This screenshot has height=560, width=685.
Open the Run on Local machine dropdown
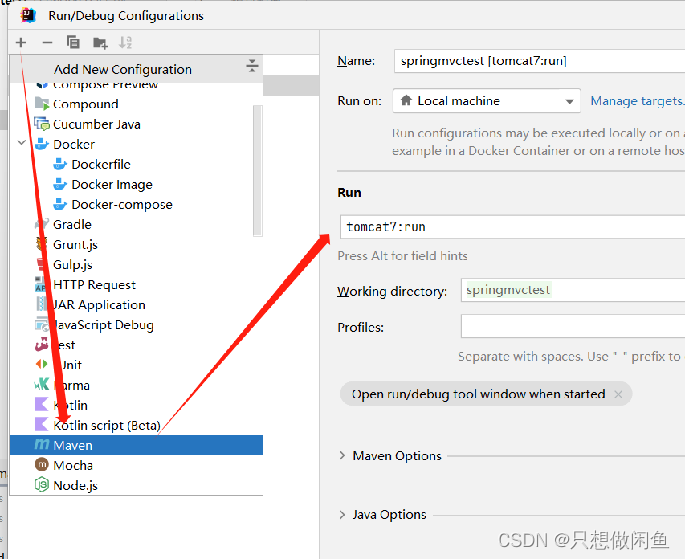[487, 101]
